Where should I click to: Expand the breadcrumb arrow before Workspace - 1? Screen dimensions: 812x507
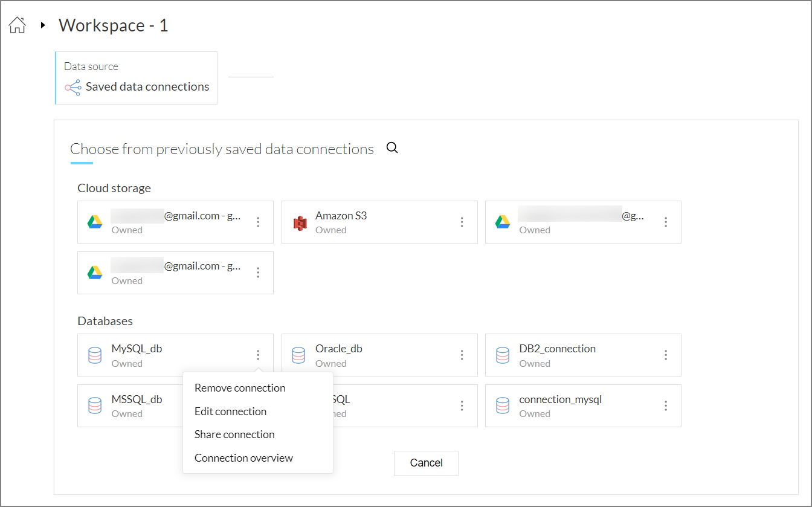(43, 25)
